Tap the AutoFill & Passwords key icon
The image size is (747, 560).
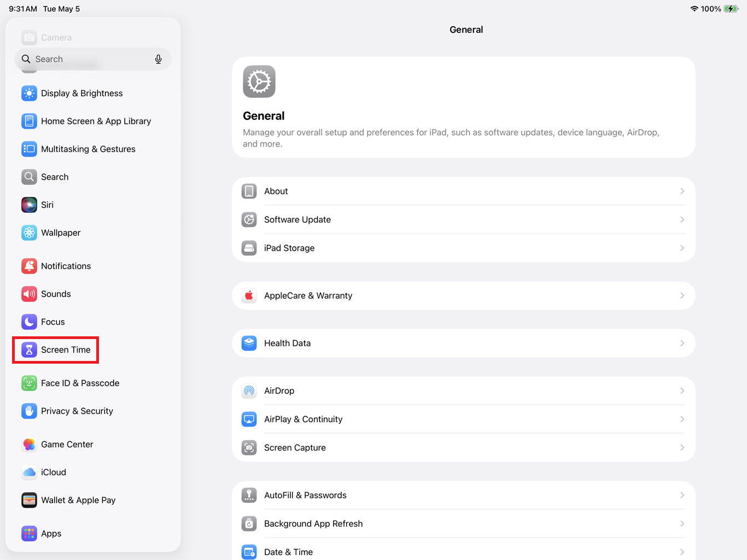click(x=249, y=495)
